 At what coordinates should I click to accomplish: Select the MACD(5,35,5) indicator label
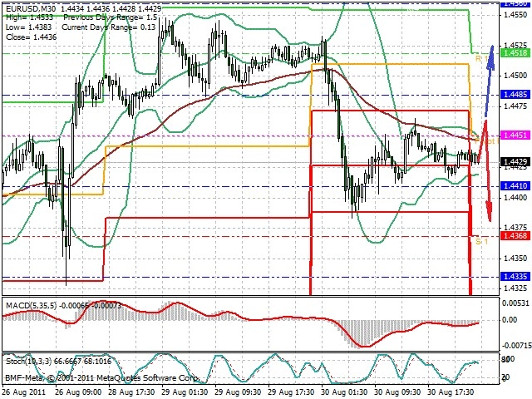(x=32, y=305)
